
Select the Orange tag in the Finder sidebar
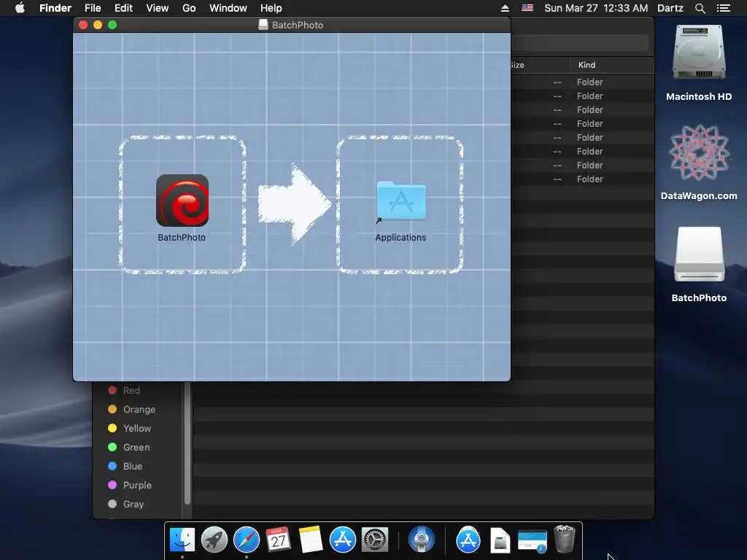click(x=131, y=410)
